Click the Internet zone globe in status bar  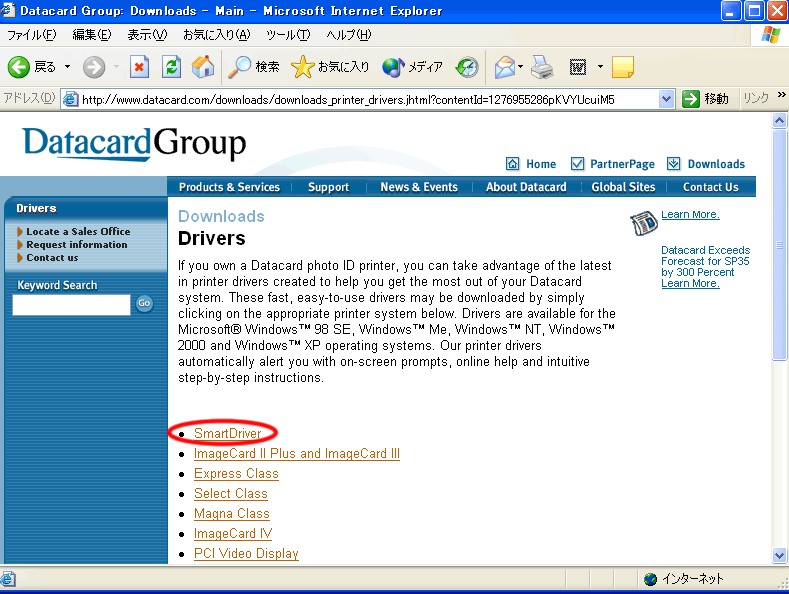(x=650, y=579)
